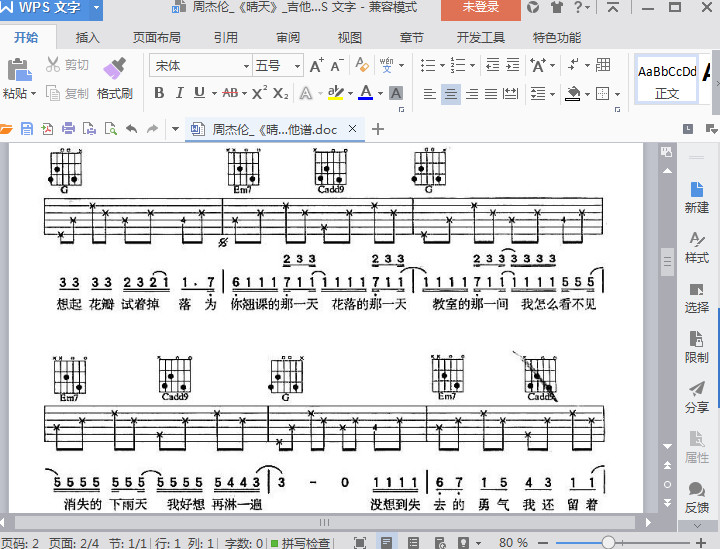
Task: Toggle bold formatting with B button
Action: [159, 93]
